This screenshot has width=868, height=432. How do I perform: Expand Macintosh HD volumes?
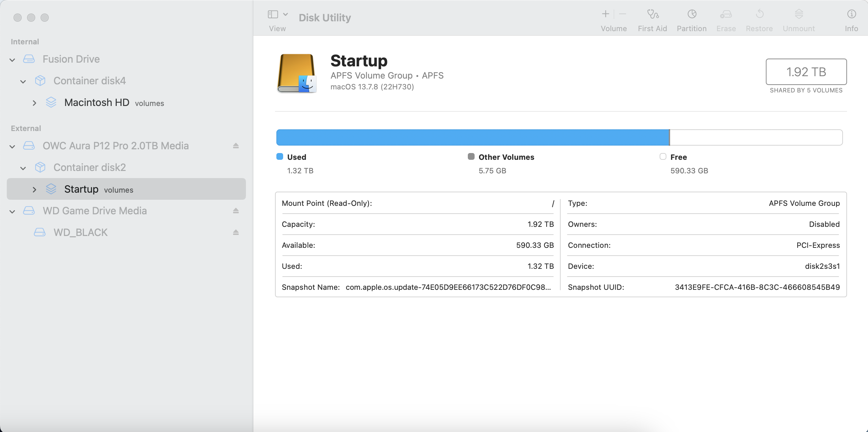[x=34, y=103]
